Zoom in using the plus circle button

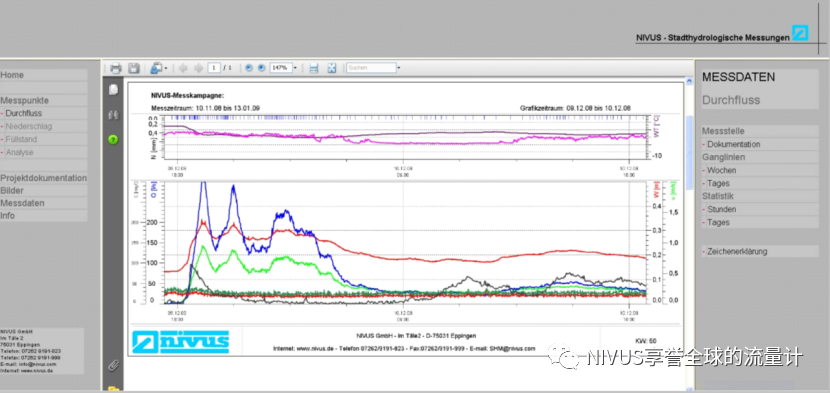[261, 68]
